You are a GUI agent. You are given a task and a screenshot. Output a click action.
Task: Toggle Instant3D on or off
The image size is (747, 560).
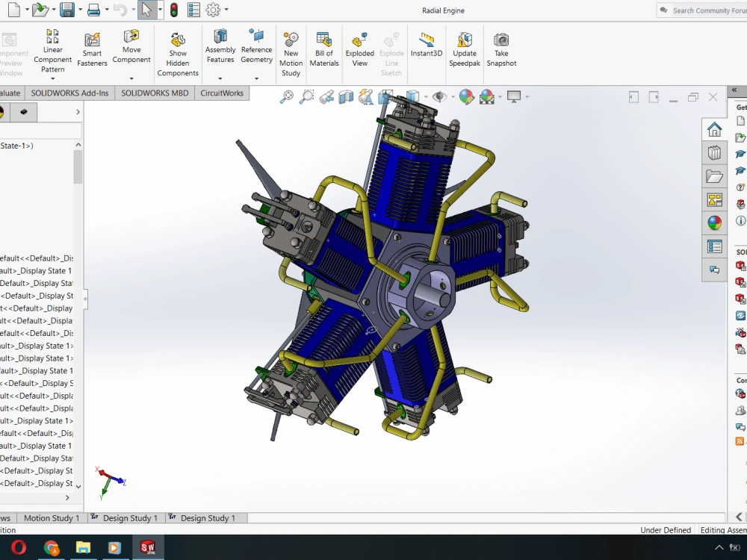click(427, 45)
